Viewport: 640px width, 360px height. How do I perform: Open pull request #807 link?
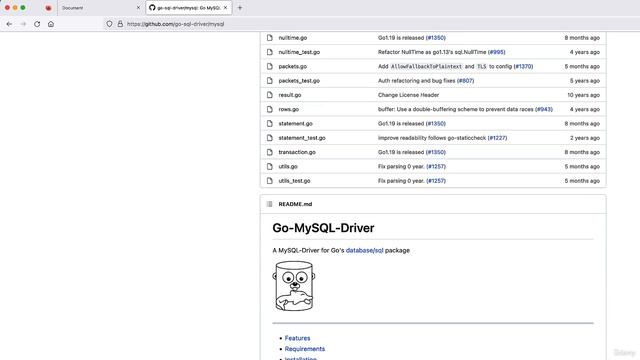[x=465, y=80]
